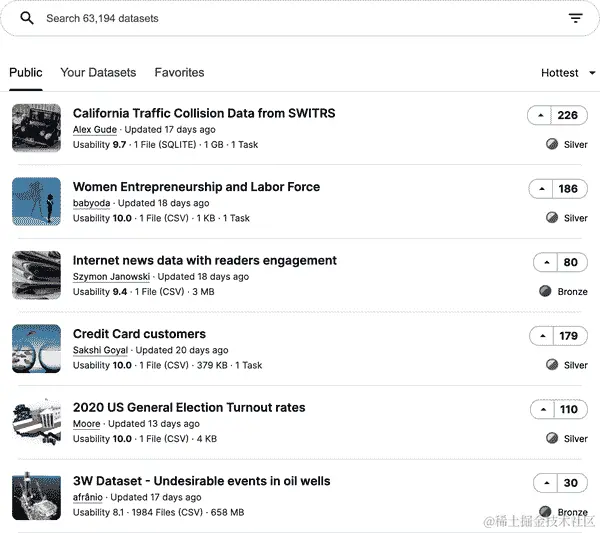Upvote 2020 US General Election dataset
600x533 pixels.
[543, 409]
